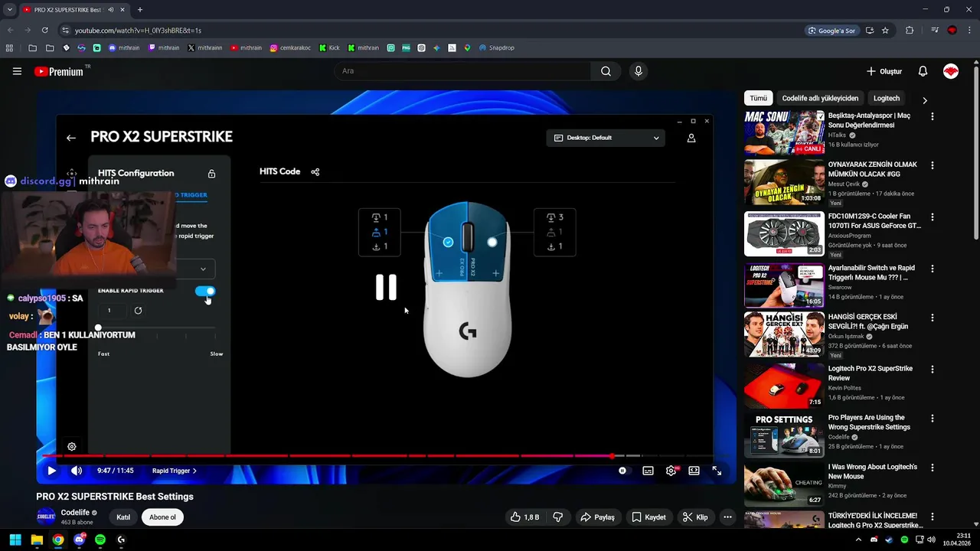Viewport: 980px width, 551px height.
Task: Open a new Chrome tab
Action: (139, 10)
